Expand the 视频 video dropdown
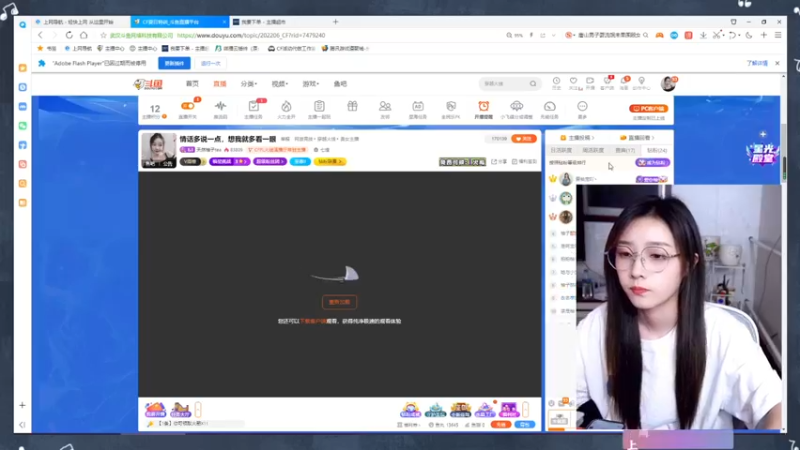Screen dimensions: 800x450 tap(280, 84)
